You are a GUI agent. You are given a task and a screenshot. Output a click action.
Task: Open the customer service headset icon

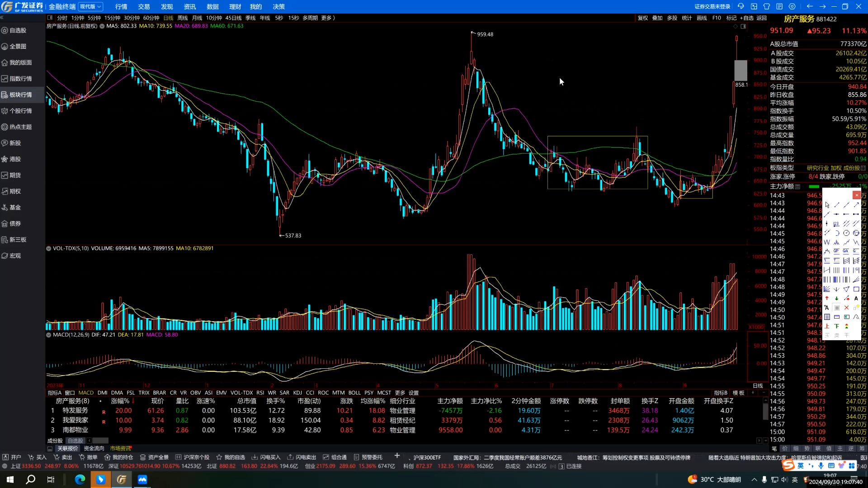tap(741, 6)
